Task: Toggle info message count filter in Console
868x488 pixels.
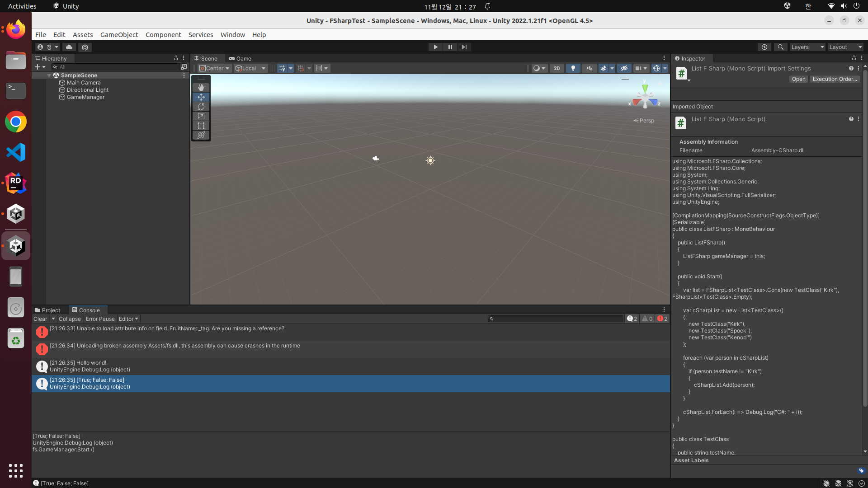Action: click(x=632, y=319)
